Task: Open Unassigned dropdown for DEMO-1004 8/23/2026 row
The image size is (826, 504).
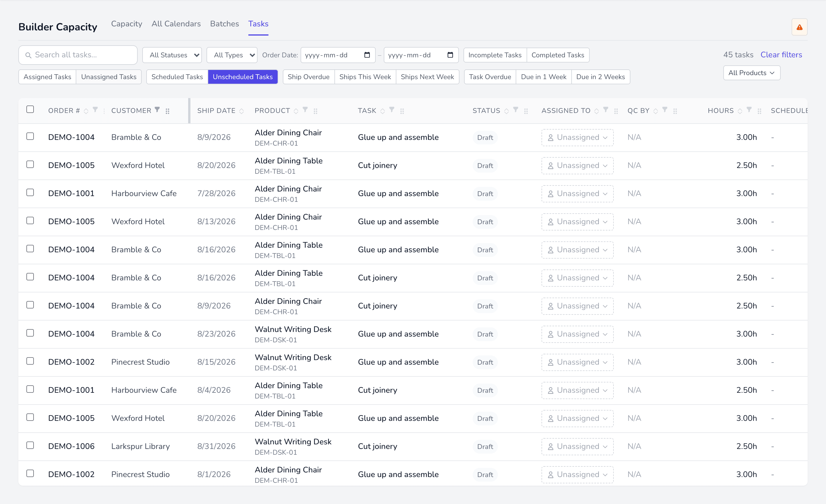Action: tap(577, 334)
